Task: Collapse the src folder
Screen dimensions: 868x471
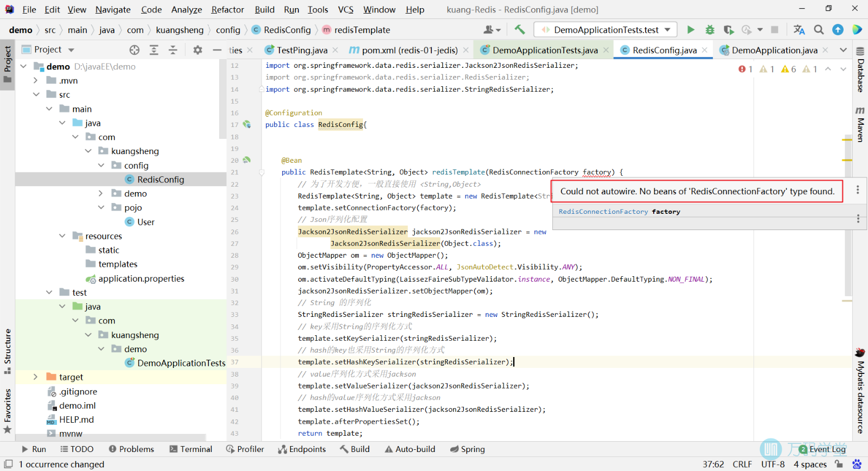Action: coord(36,94)
